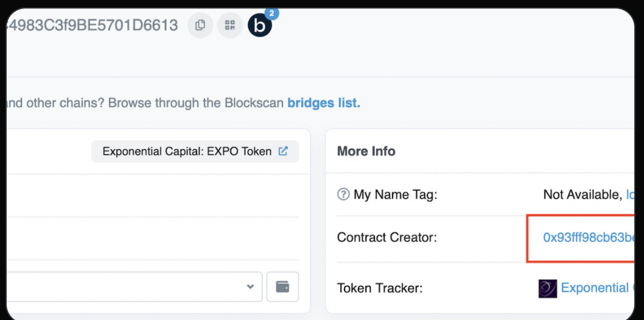Click the help icon next to My Name Tag
The height and width of the screenshot is (320, 644).
pyautogui.click(x=343, y=194)
